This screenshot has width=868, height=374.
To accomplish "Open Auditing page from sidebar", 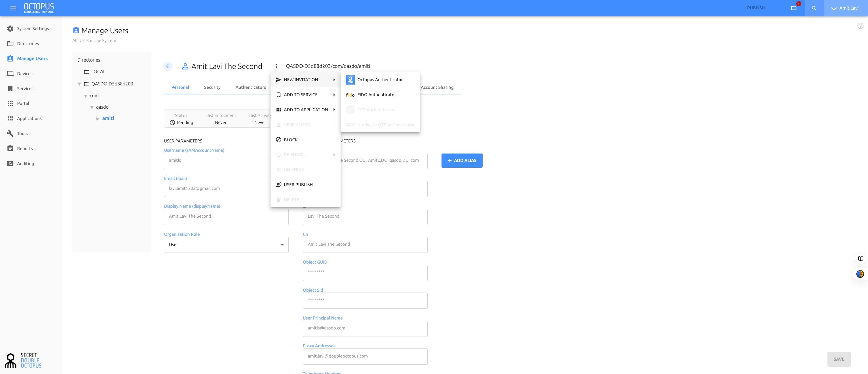I will point(31,163).
